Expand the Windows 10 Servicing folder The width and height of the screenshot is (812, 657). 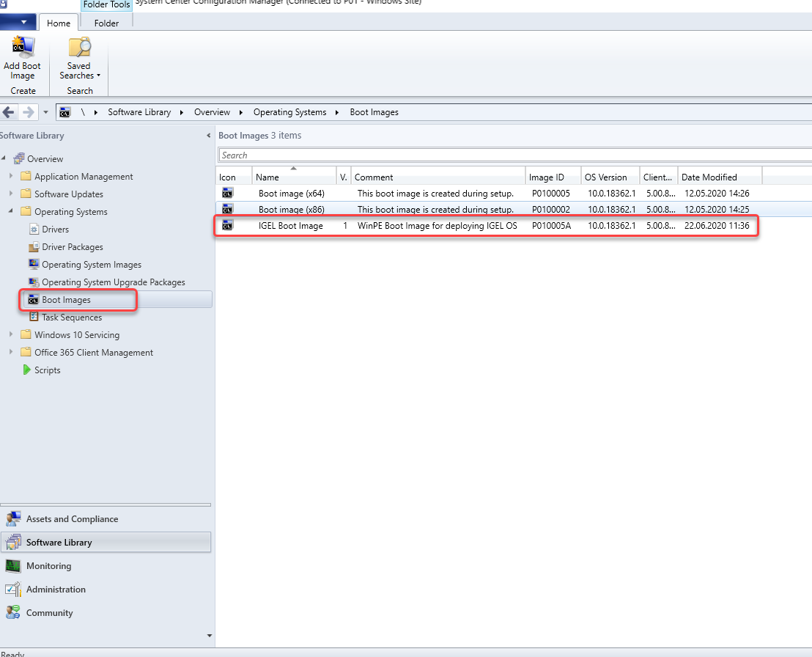coord(11,335)
